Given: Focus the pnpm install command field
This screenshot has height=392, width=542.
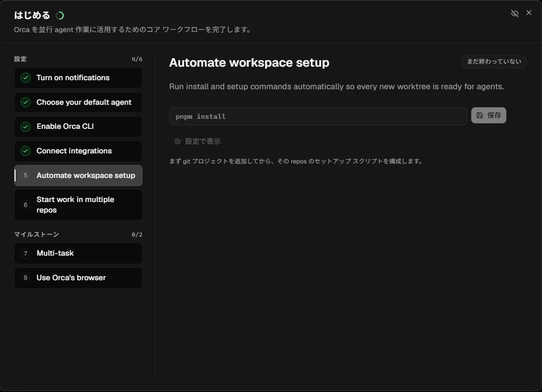Looking at the screenshot, I should (x=318, y=116).
